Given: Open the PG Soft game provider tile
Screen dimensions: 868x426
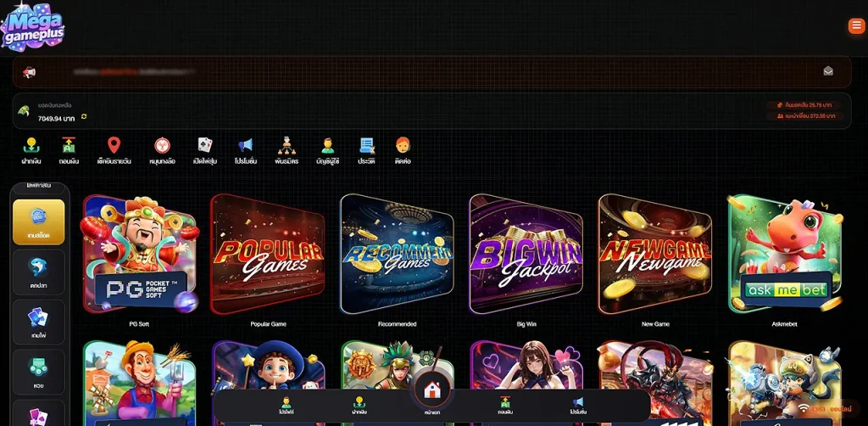Looking at the screenshot, I should pyautogui.click(x=139, y=255).
